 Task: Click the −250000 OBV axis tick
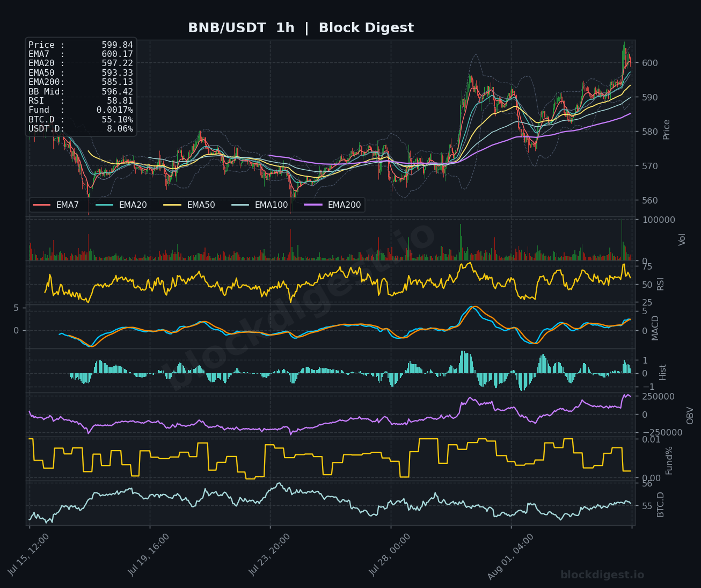click(x=662, y=433)
